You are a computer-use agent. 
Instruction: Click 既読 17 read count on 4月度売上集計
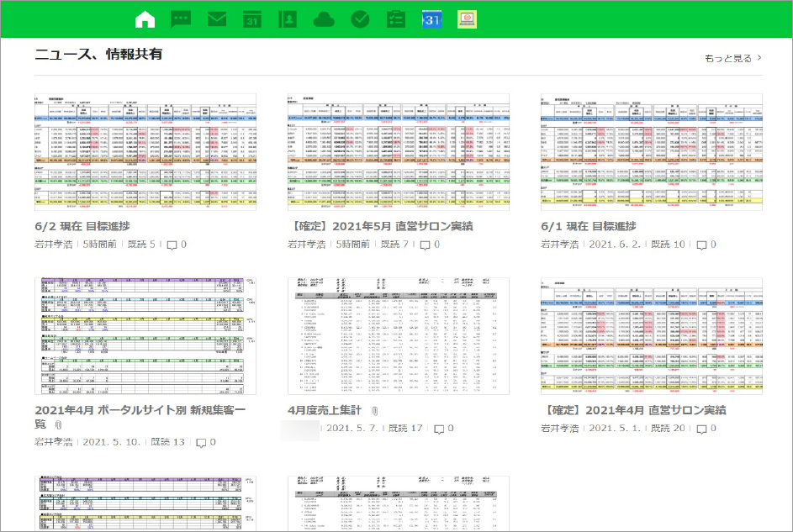404,429
